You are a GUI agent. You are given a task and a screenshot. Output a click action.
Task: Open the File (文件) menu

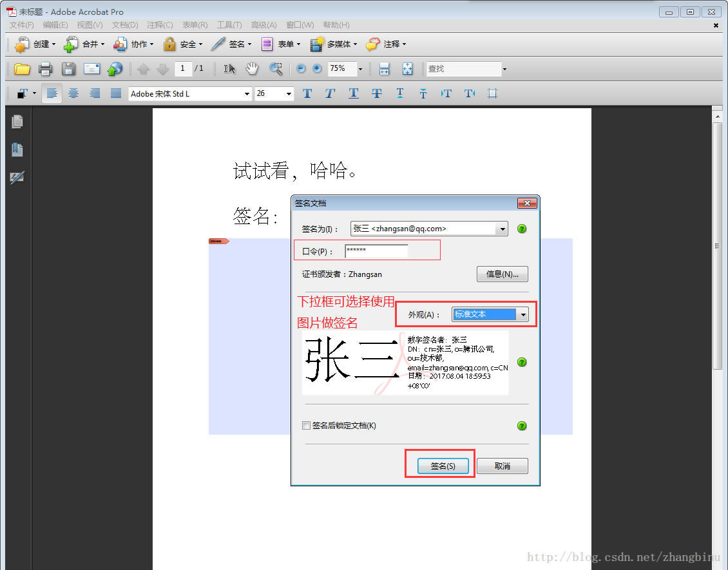(22, 25)
